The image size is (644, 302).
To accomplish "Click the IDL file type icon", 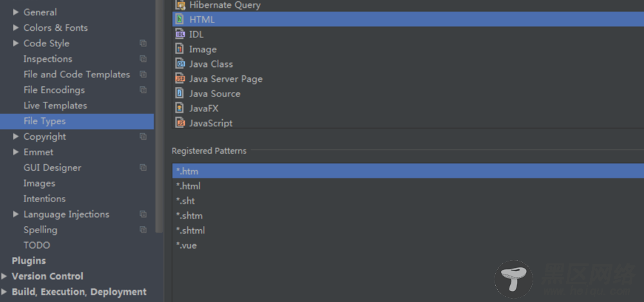I will click(x=180, y=35).
